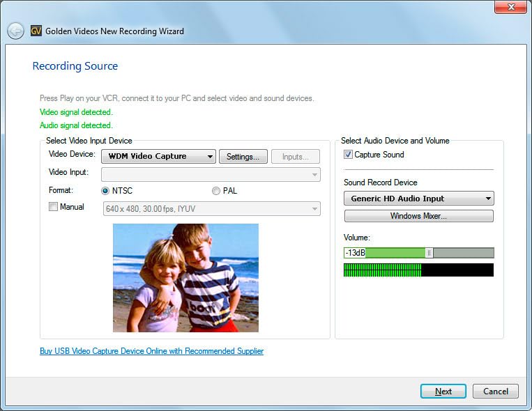This screenshot has width=532, height=411.
Task: Expand the Video Input dropdown
Action: tap(211, 174)
